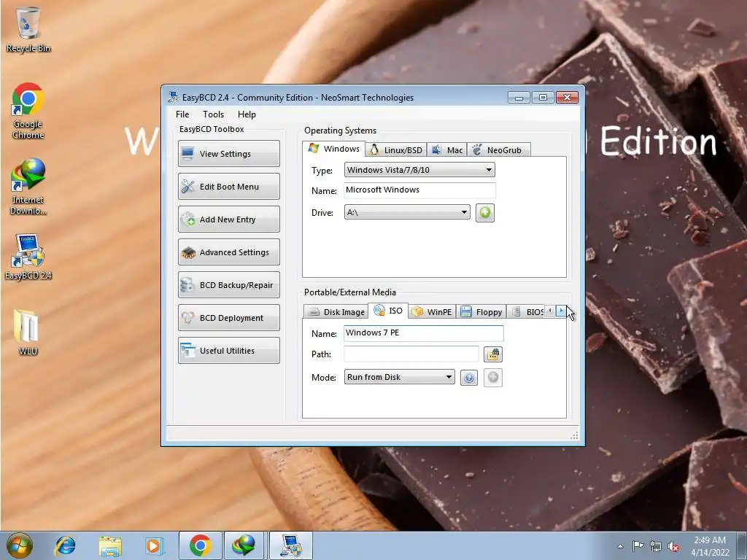
Task: Click the blue help icon beside Mode
Action: point(469,378)
